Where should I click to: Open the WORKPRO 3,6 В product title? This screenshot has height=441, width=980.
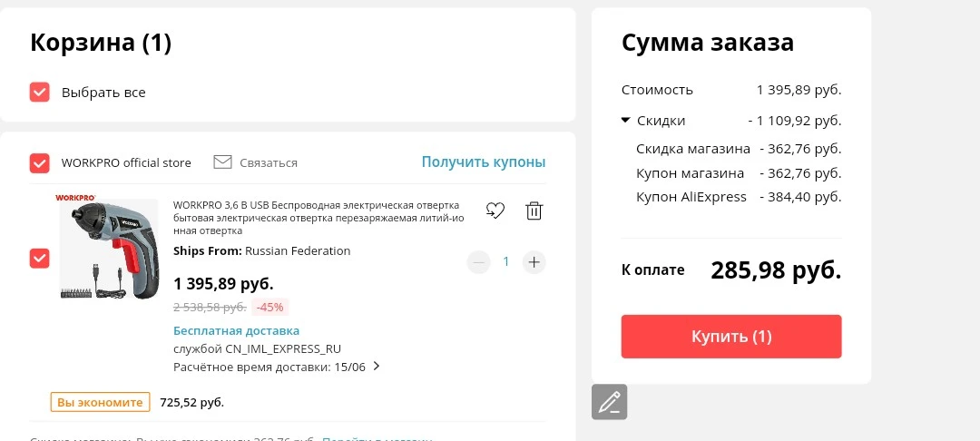(318, 218)
